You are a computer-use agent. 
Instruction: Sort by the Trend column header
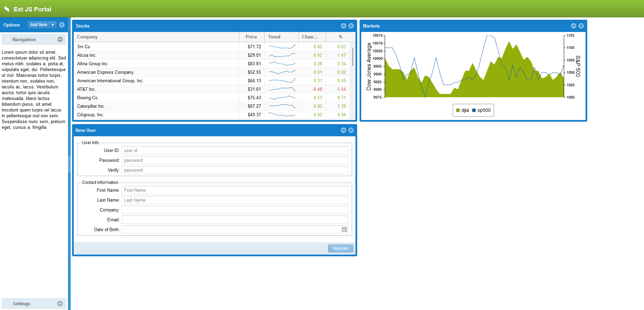282,37
